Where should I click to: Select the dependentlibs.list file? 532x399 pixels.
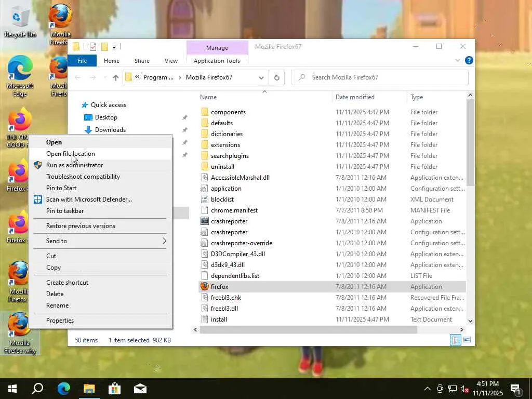click(x=235, y=276)
